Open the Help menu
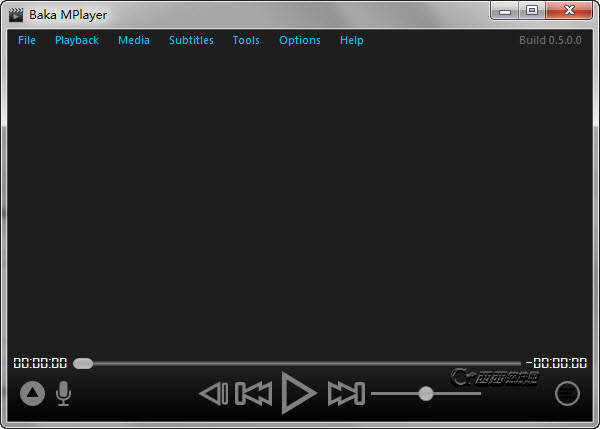Screen dimensions: 600x429 tap(352, 40)
